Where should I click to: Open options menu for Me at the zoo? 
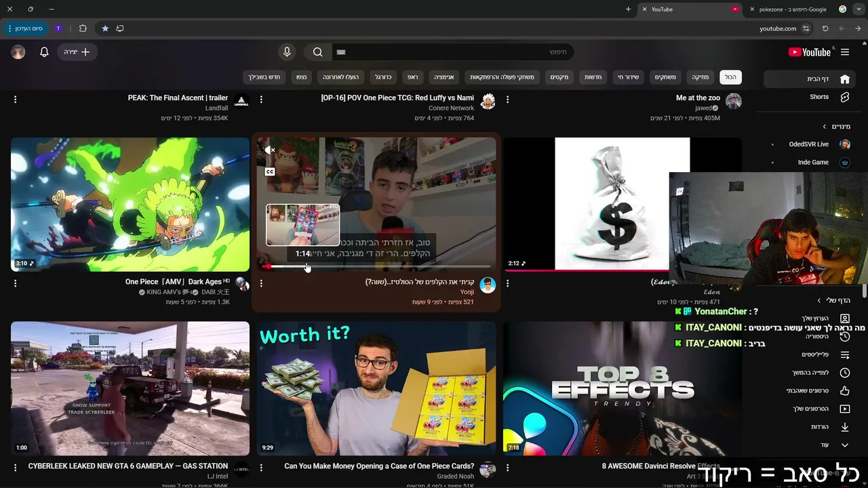[507, 100]
